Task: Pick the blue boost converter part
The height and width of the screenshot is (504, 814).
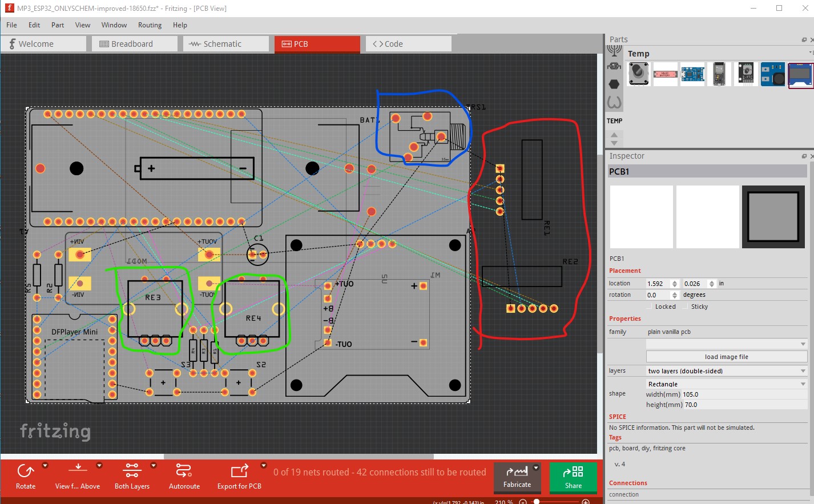Action: tap(773, 74)
